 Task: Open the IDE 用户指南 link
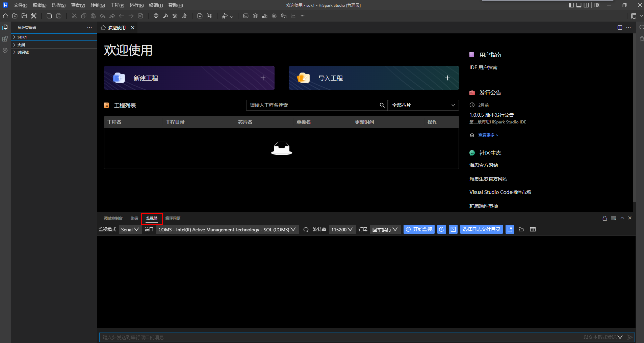pyautogui.click(x=483, y=67)
